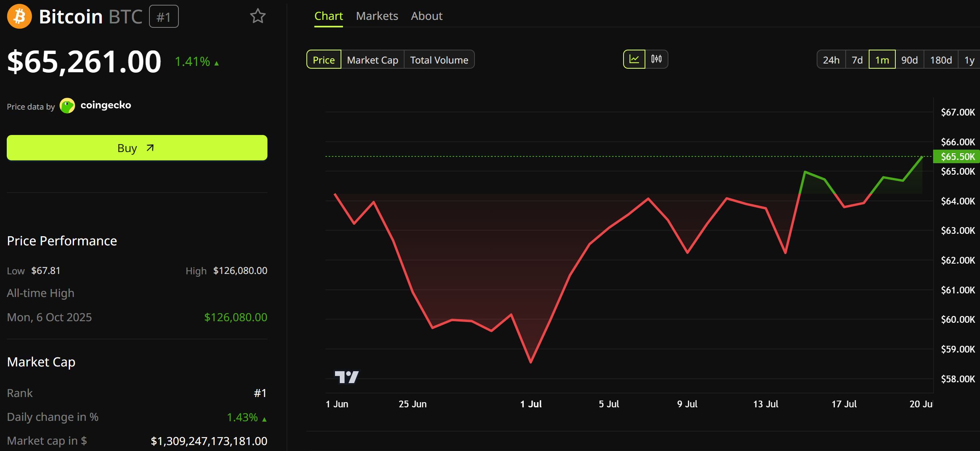Click the #1 rank badge
This screenshot has height=451, width=980.
pyautogui.click(x=164, y=17)
